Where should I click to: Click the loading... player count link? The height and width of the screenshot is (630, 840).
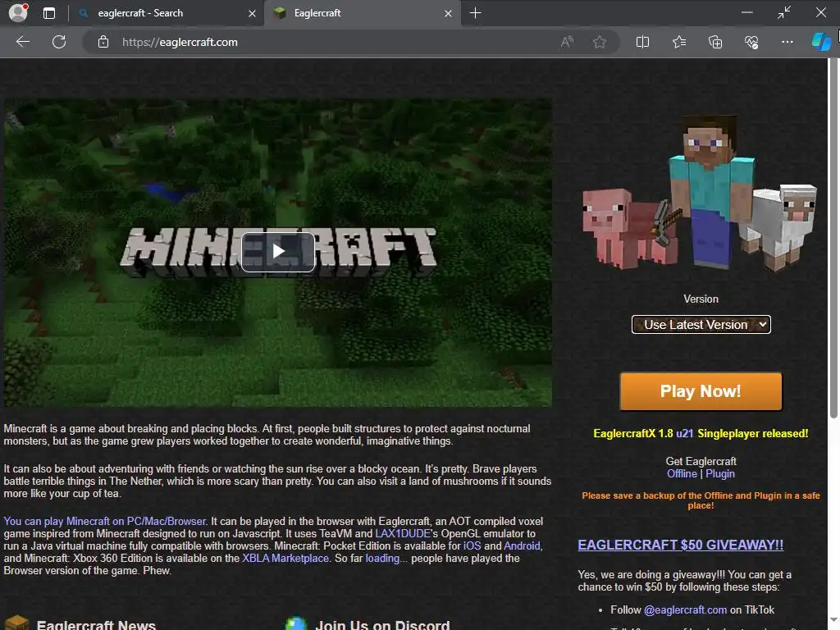tap(382, 558)
